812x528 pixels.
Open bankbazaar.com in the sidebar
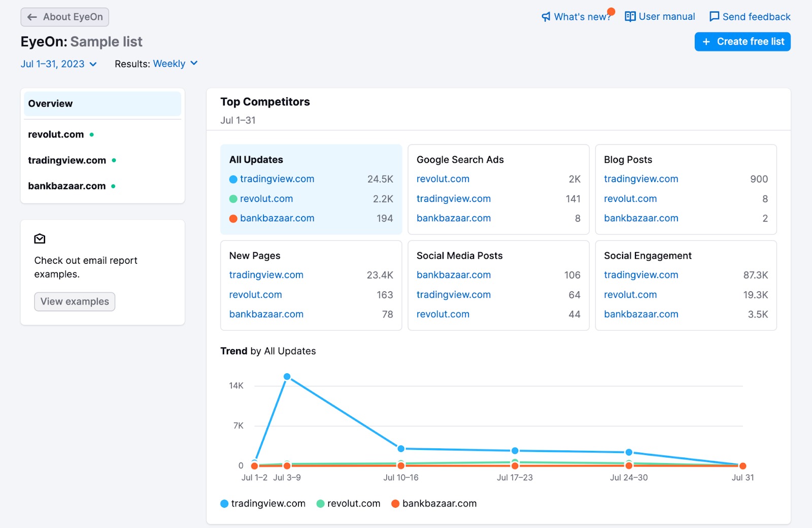tap(67, 186)
